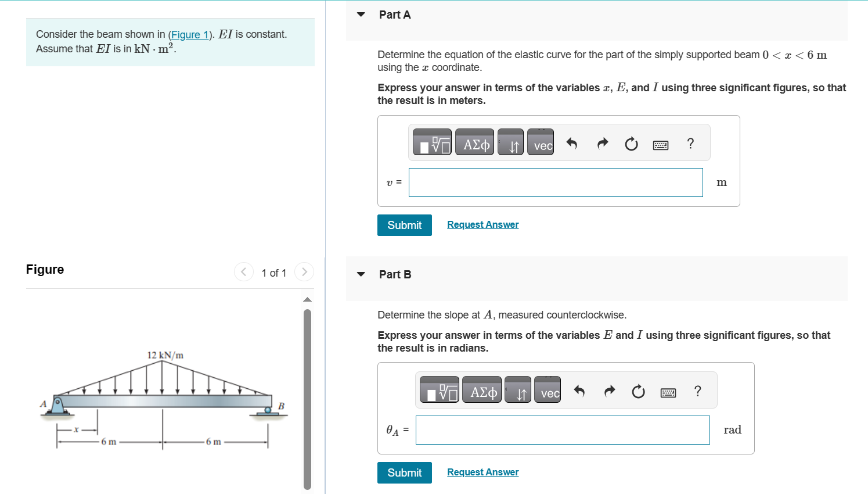Submit the Part A answer
Image resolution: width=868 pixels, height=494 pixels.
(405, 225)
